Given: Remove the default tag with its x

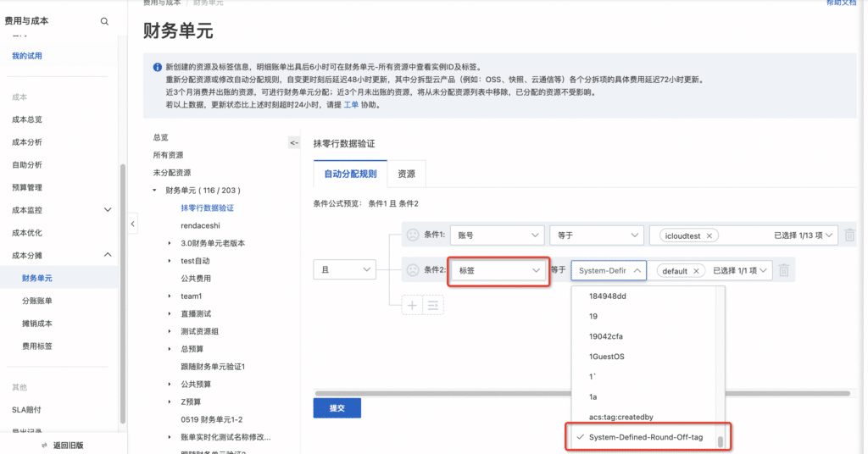Looking at the screenshot, I should (x=697, y=271).
